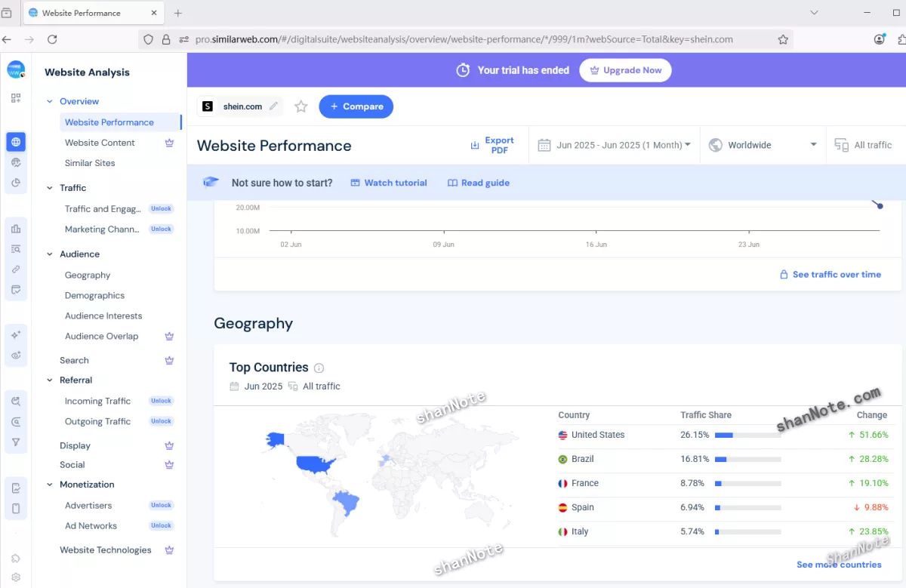The width and height of the screenshot is (906, 588).
Task: Click the crown icon next to Display
Action: pos(170,445)
